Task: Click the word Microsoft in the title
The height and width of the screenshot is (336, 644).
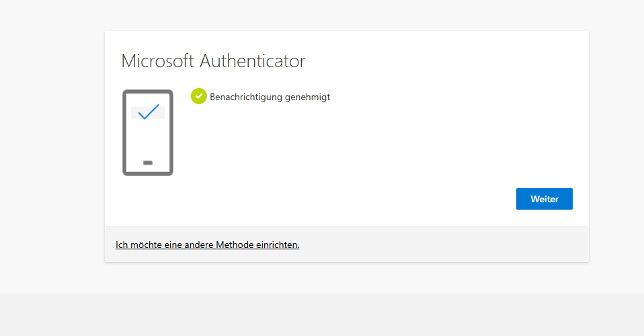Action: [x=158, y=61]
